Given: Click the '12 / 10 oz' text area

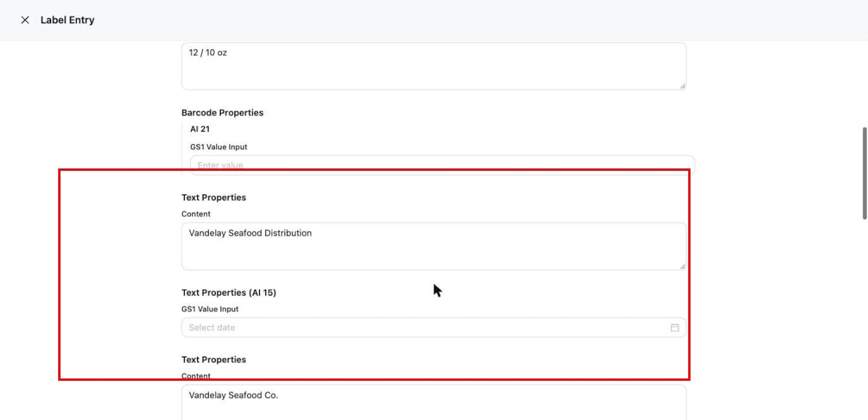Looking at the screenshot, I should [x=434, y=66].
